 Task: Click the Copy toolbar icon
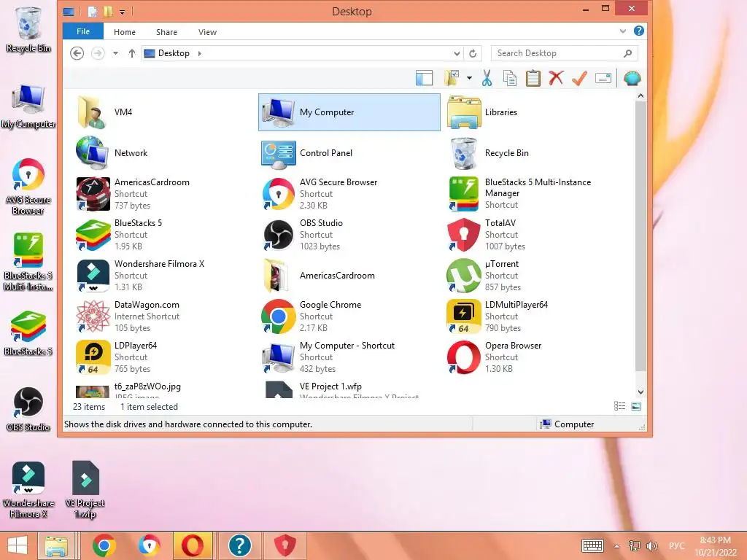tap(510, 78)
